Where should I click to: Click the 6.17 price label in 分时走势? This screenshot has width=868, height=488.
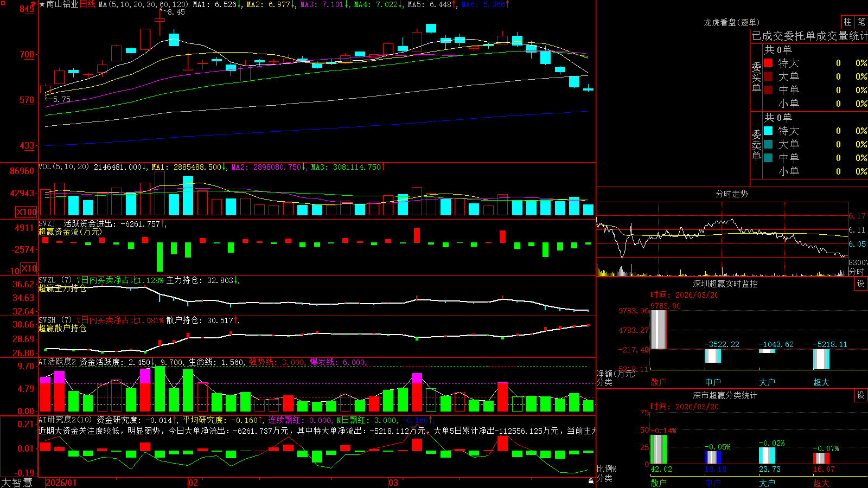click(857, 216)
